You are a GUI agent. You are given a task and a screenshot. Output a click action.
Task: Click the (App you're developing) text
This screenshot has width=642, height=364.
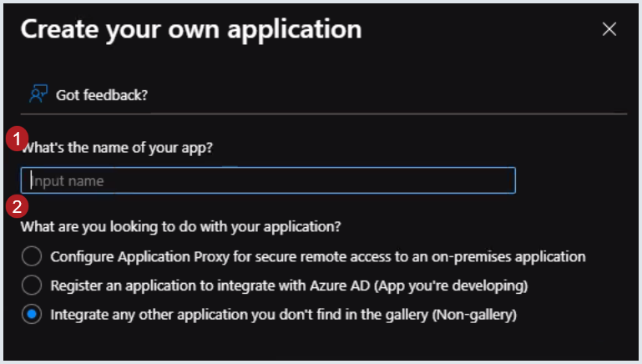click(x=451, y=286)
